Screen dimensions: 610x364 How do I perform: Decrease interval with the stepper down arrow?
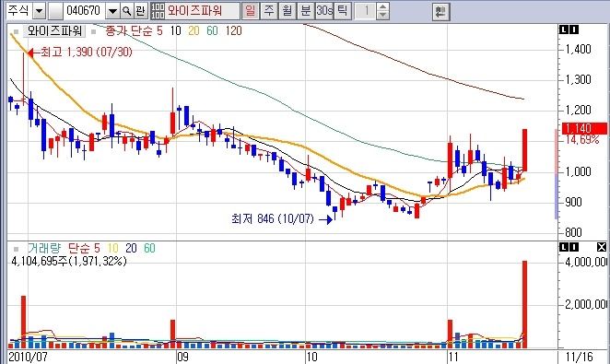click(383, 15)
